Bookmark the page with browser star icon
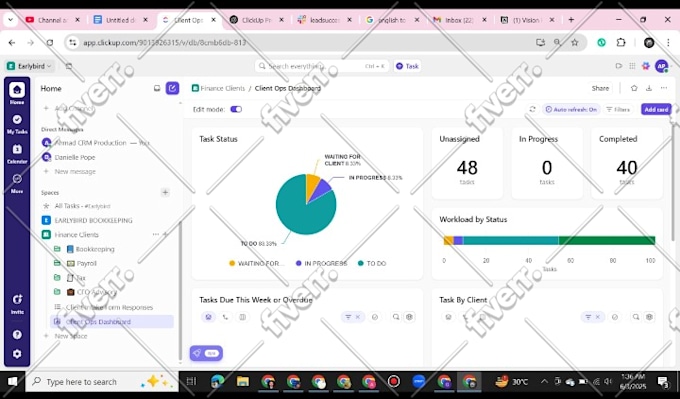The height and width of the screenshot is (399, 680). (x=575, y=43)
